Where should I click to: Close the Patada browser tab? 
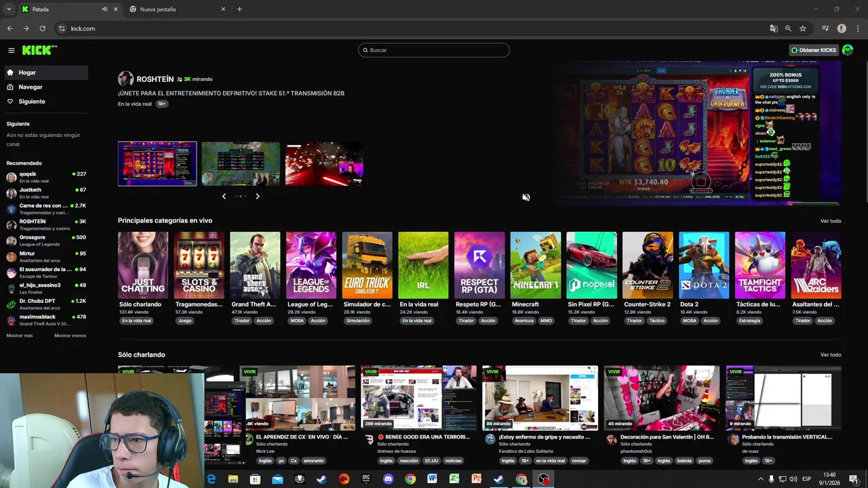click(115, 9)
